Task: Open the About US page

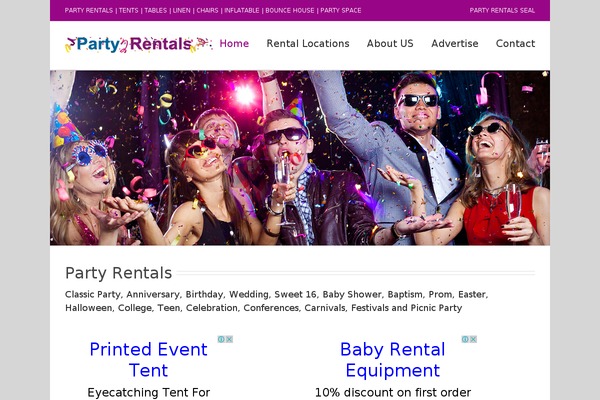Action: [390, 44]
